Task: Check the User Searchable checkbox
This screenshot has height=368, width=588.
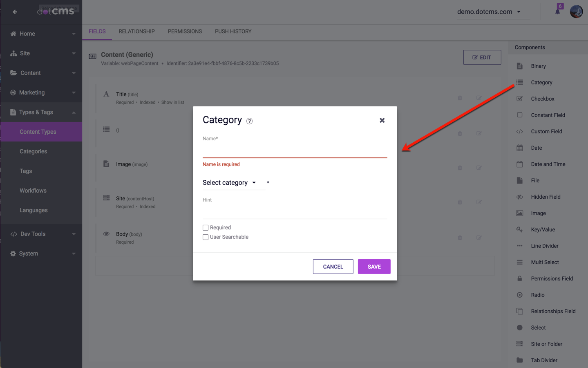Action: tap(206, 237)
